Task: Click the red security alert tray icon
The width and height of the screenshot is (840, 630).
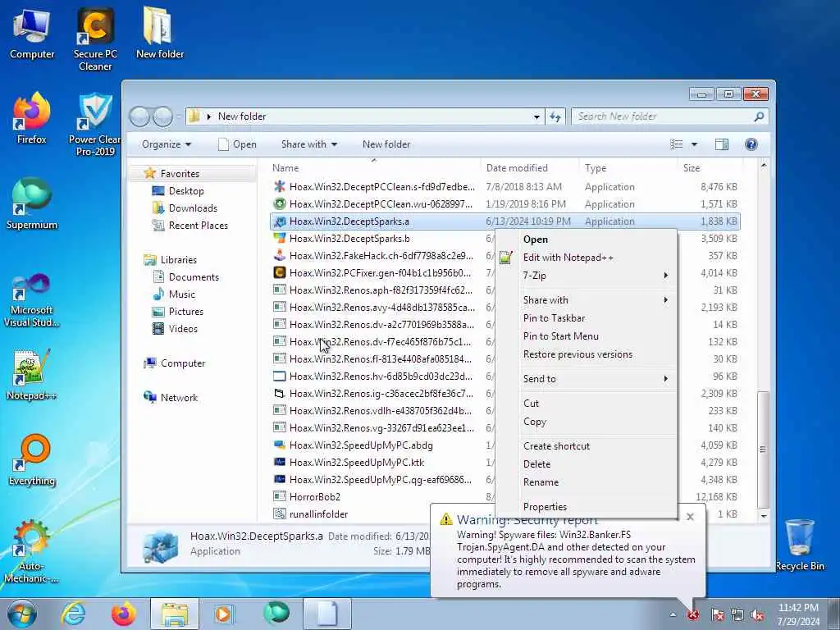Action: [x=692, y=614]
